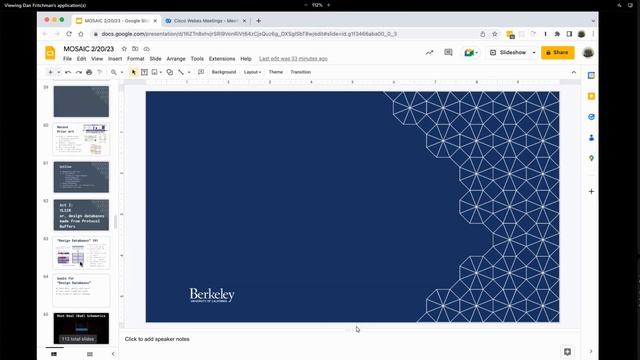Viewport: 640px width, 360px height.
Task: Open the Arrange menu
Action: [x=176, y=59]
